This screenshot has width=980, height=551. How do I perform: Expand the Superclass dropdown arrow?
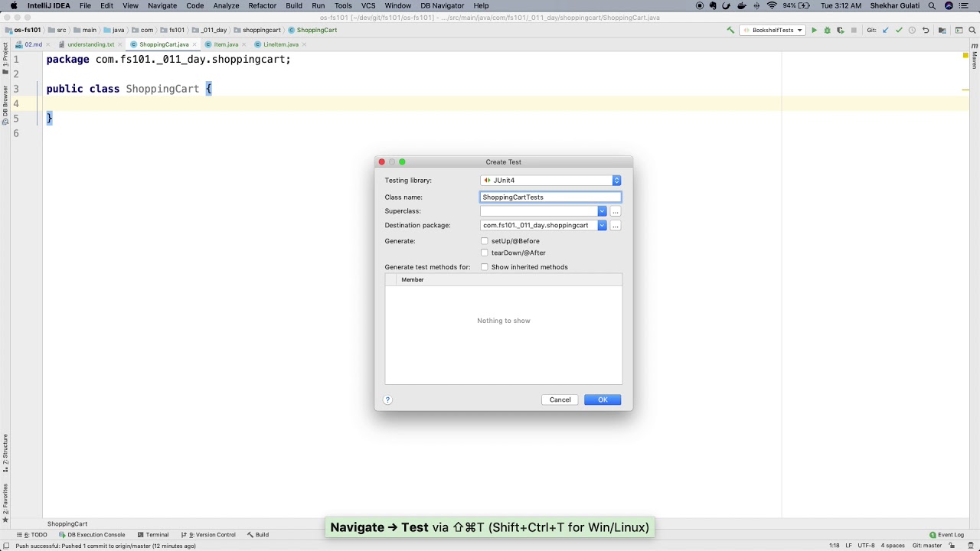602,211
